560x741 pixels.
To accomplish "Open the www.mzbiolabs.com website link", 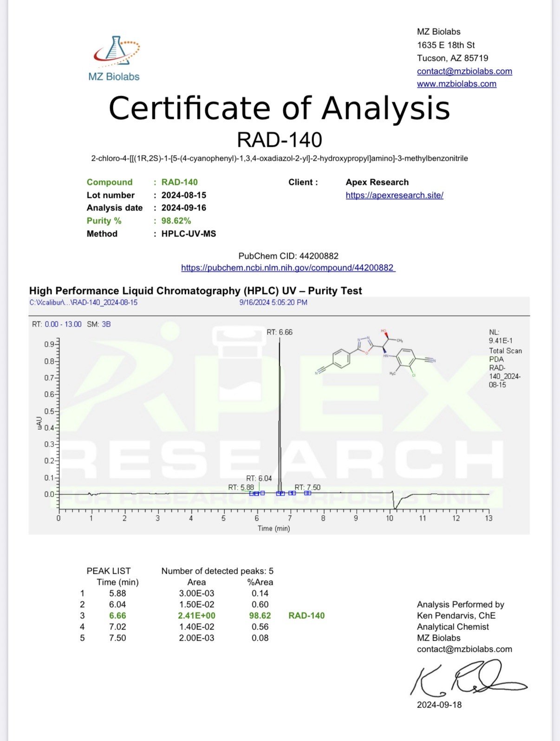I will click(456, 84).
